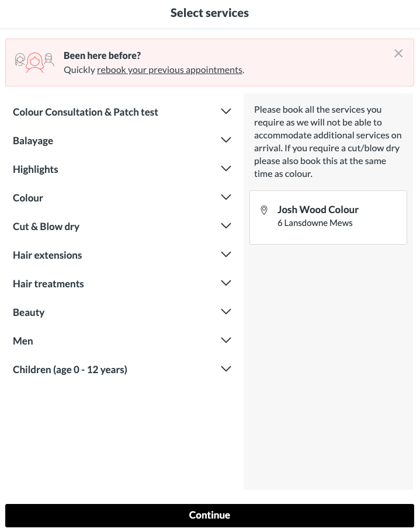The width and height of the screenshot is (420, 532).
Task: Expand Colour Consultation & Patch test chevron
Action: pos(226,112)
